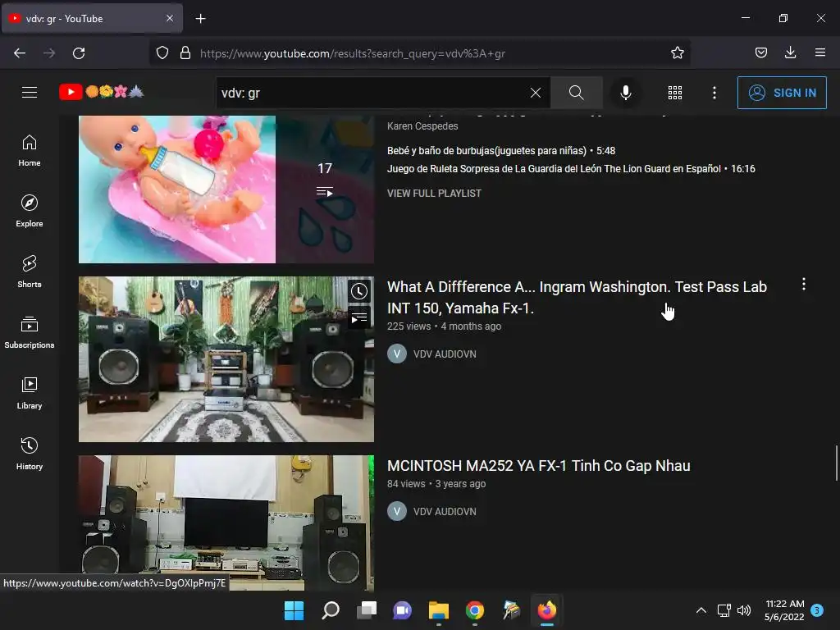Bookmark this page with star
The image size is (840, 630).
point(677,53)
